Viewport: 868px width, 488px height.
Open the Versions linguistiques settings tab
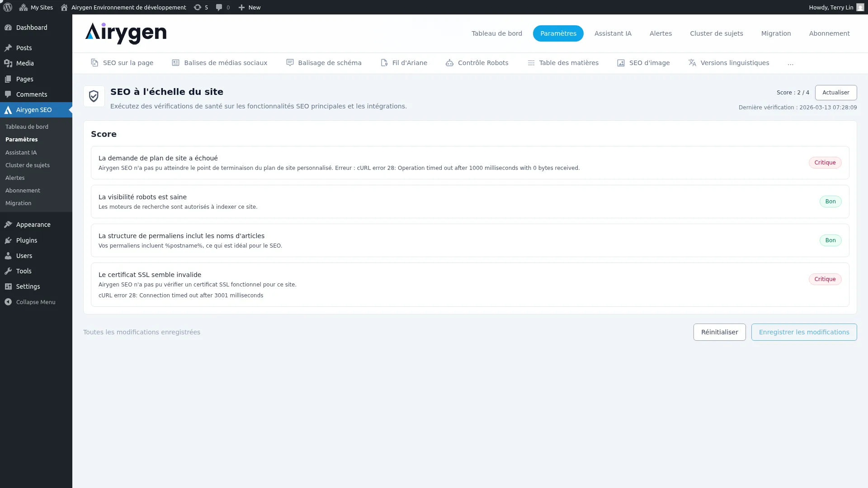[729, 63]
